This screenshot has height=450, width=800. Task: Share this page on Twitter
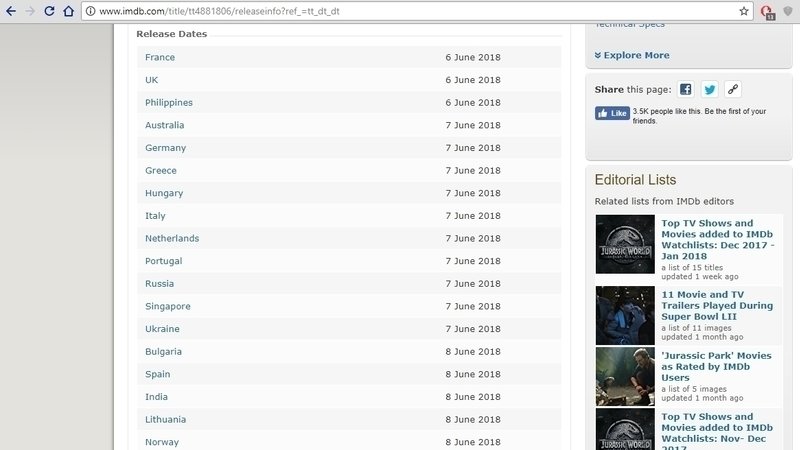pyautogui.click(x=709, y=89)
